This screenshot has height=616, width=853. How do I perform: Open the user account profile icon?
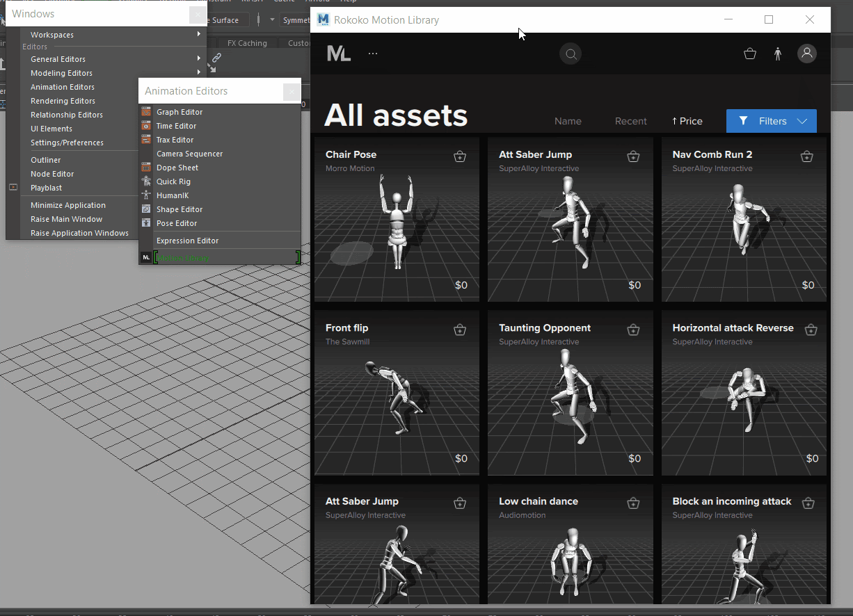[807, 54]
